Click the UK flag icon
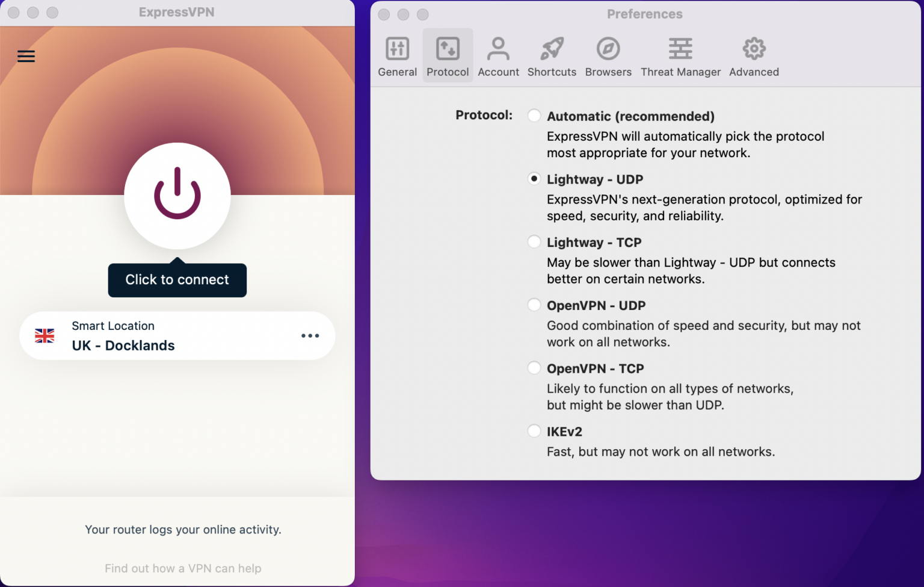Viewport: 924px width, 587px height. coord(45,336)
